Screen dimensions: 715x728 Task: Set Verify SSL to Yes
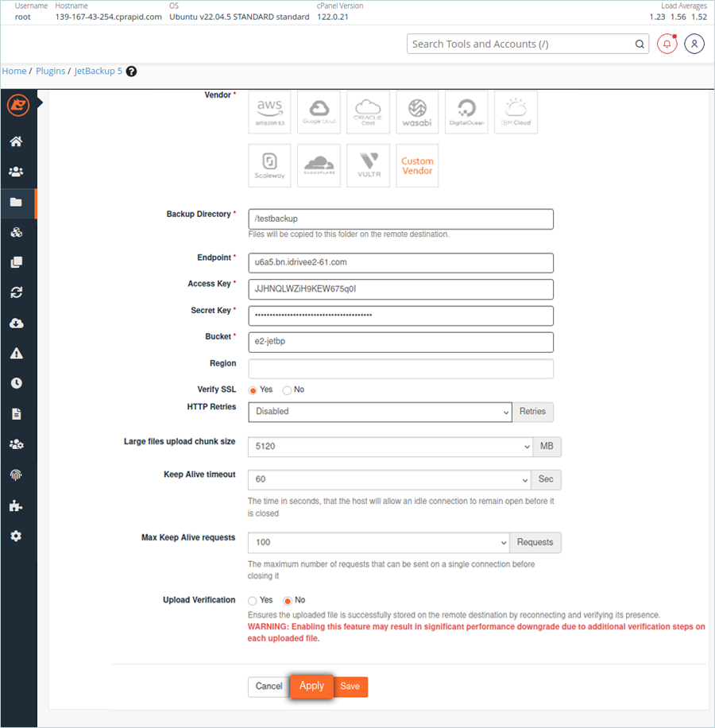coord(253,390)
